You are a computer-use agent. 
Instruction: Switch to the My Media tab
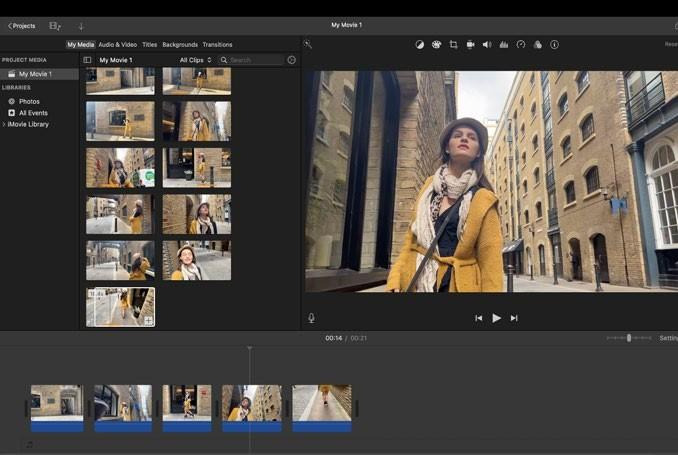80,45
